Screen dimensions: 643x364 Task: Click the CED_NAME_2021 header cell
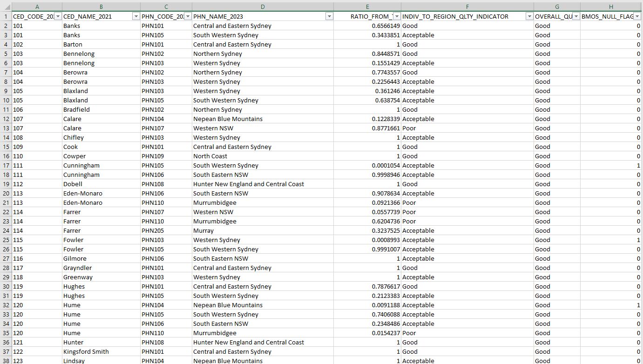click(101, 16)
